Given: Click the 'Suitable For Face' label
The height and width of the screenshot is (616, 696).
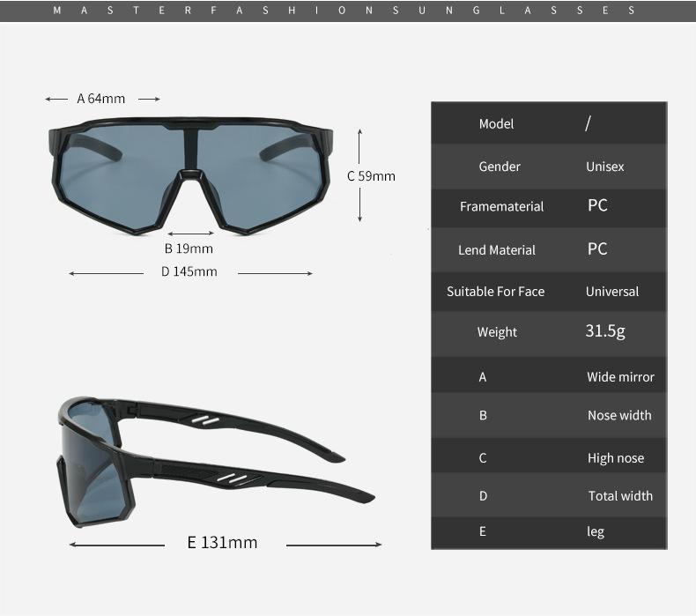Looking at the screenshot, I should click(495, 291).
